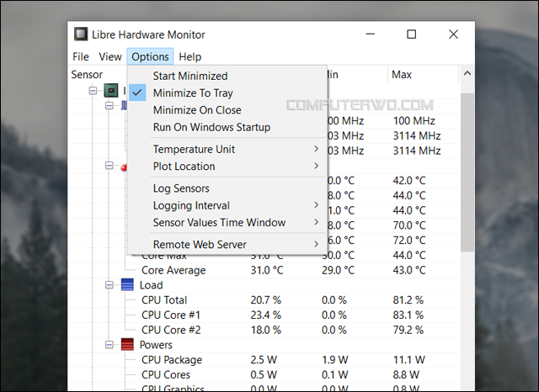The image size is (539, 392).
Task: Click the 79.2 % max value
Action: [x=408, y=331]
